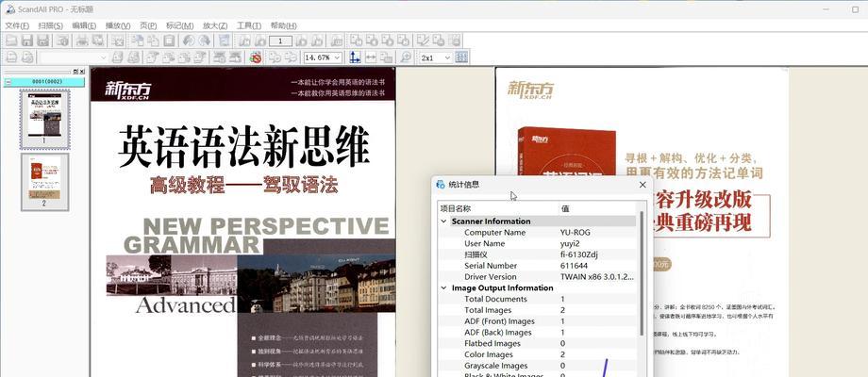This screenshot has width=868, height=377.
Task: Collapse the Image Output Information group
Action: [x=444, y=288]
